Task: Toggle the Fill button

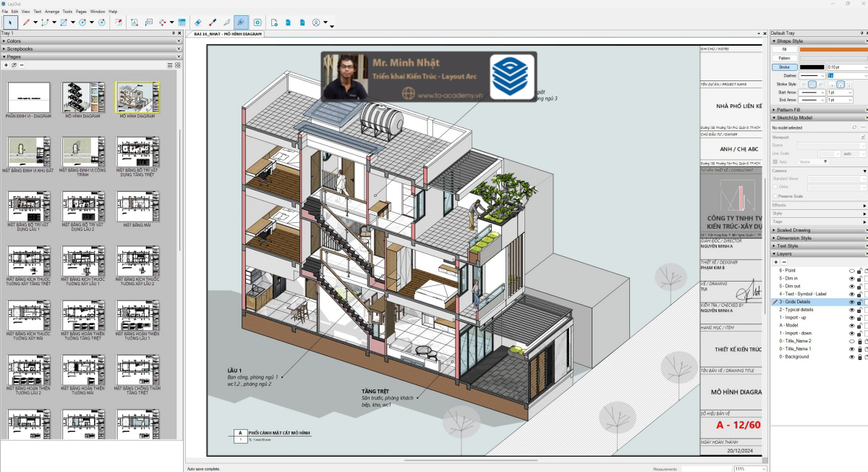Action: tap(785, 49)
